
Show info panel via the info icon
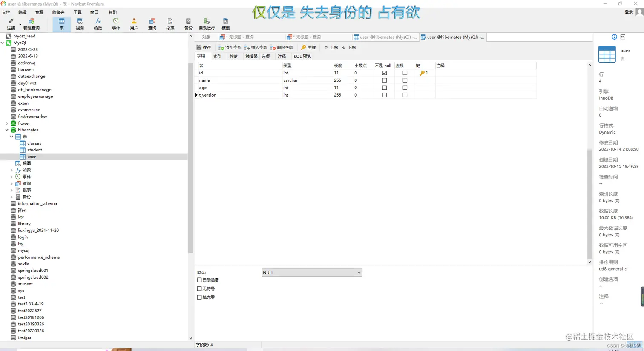(x=614, y=37)
